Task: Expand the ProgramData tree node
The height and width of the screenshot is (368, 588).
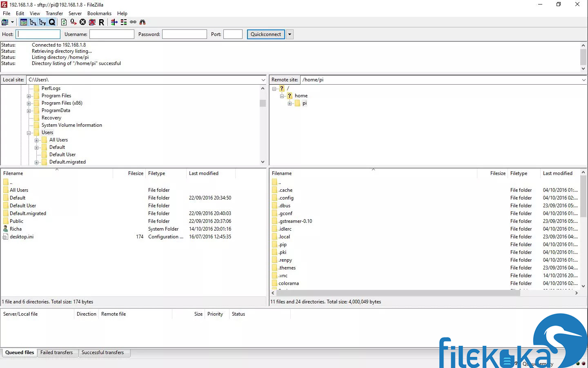Action: [x=29, y=111]
